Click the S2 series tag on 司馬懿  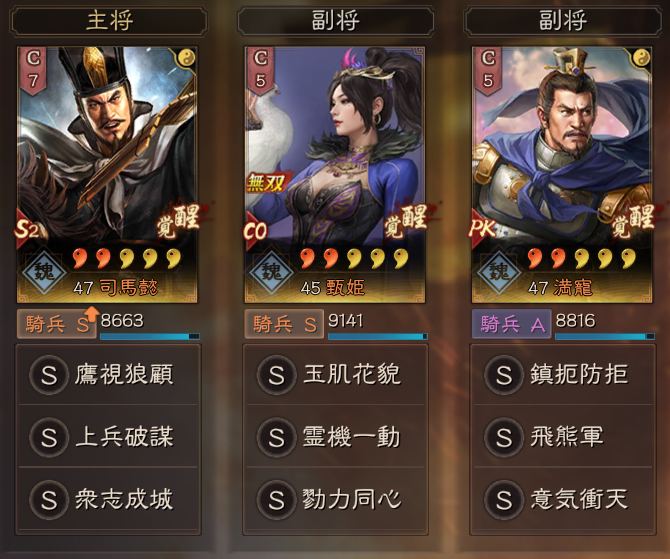pos(27,229)
